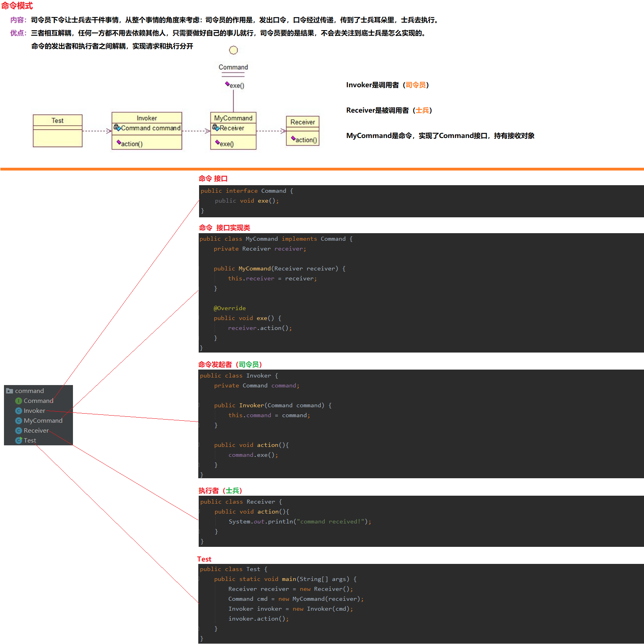Click the field icon beside 'Command command'
The image size is (644, 644).
click(x=117, y=128)
